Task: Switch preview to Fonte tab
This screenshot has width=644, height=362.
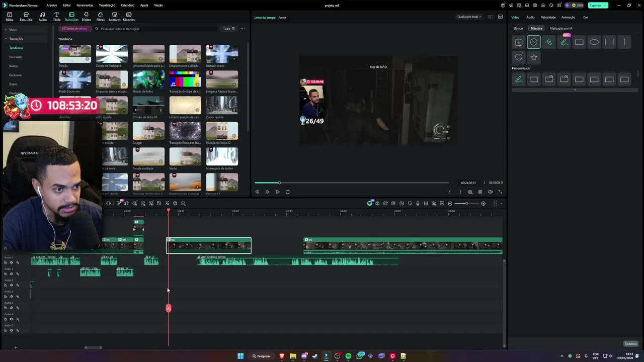Action: click(x=282, y=18)
